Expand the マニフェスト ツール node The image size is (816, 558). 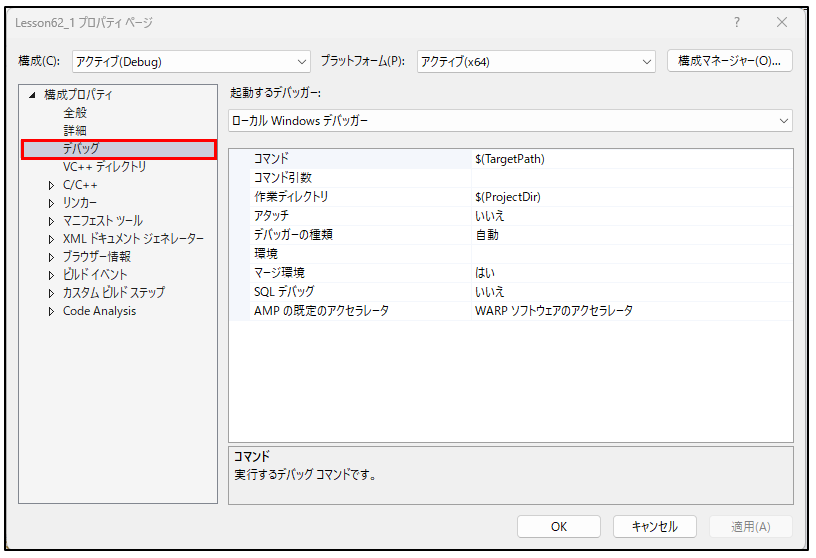52,221
